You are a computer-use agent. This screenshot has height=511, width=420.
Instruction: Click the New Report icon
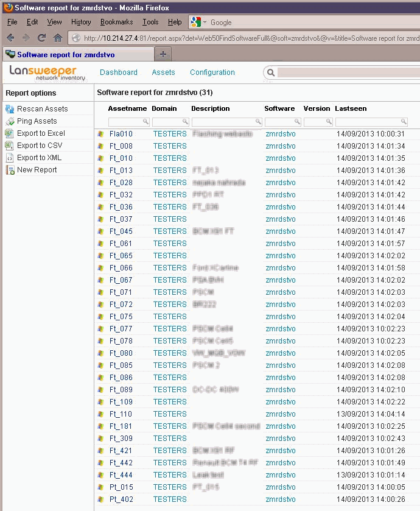10,170
